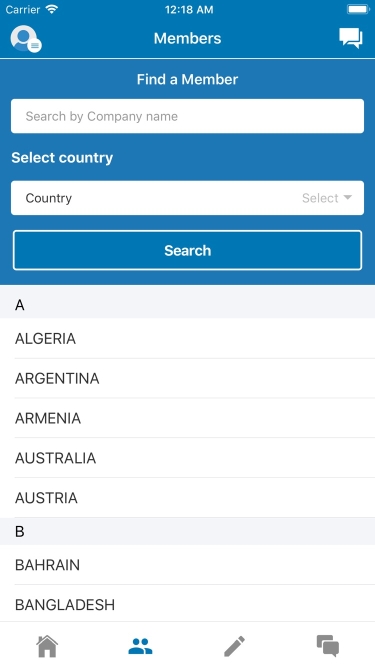375x667 pixels.
Task: Tap the Home icon in bottom bar
Action: 47,646
